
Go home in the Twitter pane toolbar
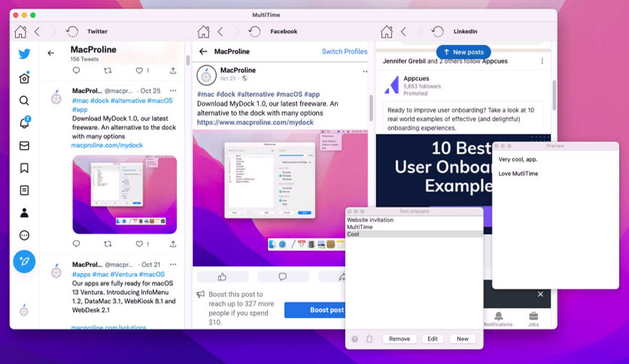point(20,32)
